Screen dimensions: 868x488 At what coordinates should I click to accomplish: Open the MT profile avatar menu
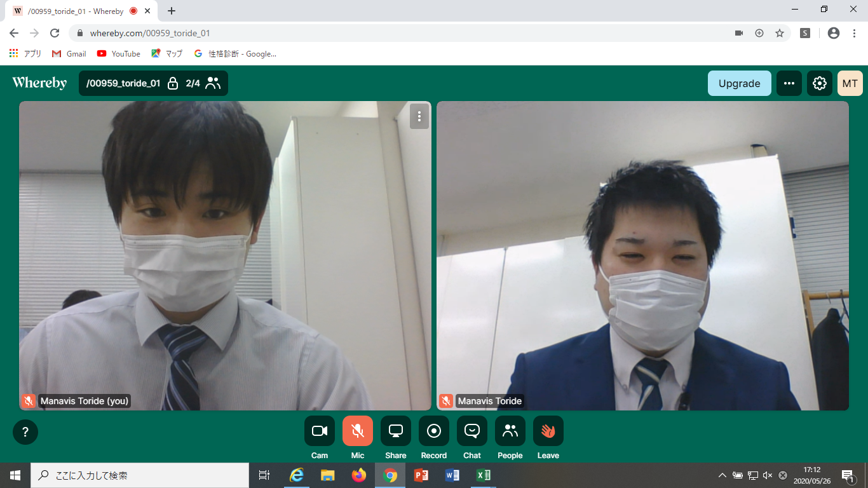(x=850, y=83)
